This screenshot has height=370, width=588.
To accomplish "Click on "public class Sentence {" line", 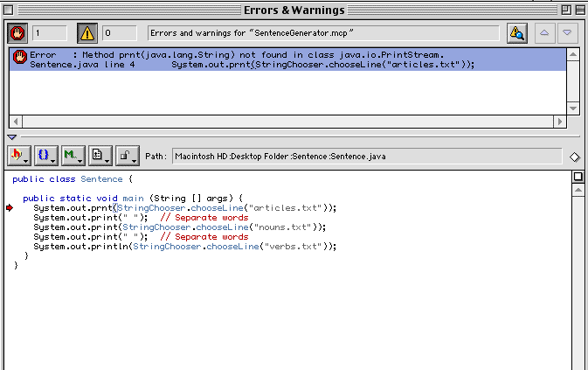I will click(x=73, y=179).
